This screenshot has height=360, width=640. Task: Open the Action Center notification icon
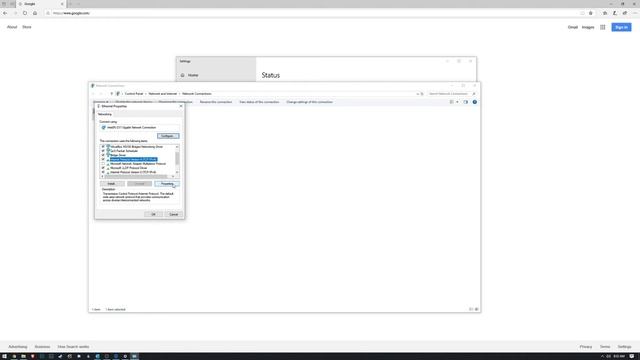632,356
